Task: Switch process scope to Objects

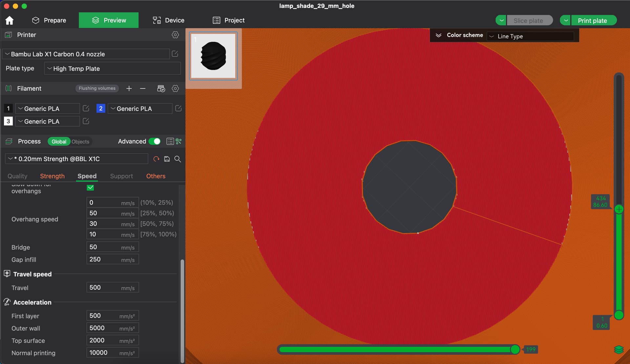Action: (x=80, y=141)
